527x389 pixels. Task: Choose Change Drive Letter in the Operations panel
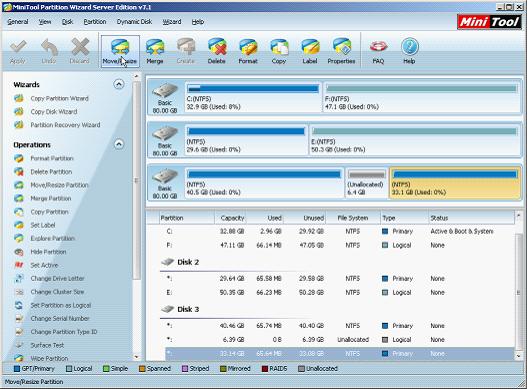[57, 278]
